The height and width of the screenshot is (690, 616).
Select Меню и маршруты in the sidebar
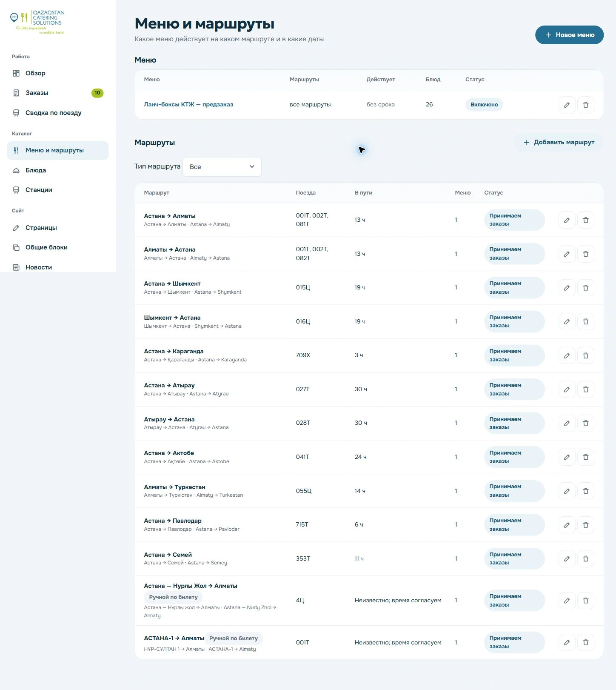(58, 150)
